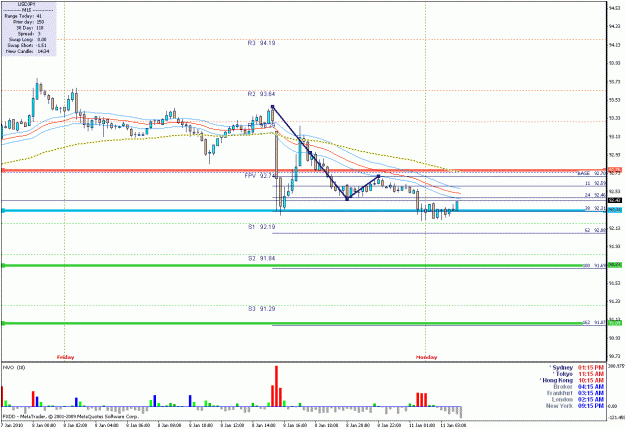
Task: Click the Monday day separator label
Action: pos(426,357)
